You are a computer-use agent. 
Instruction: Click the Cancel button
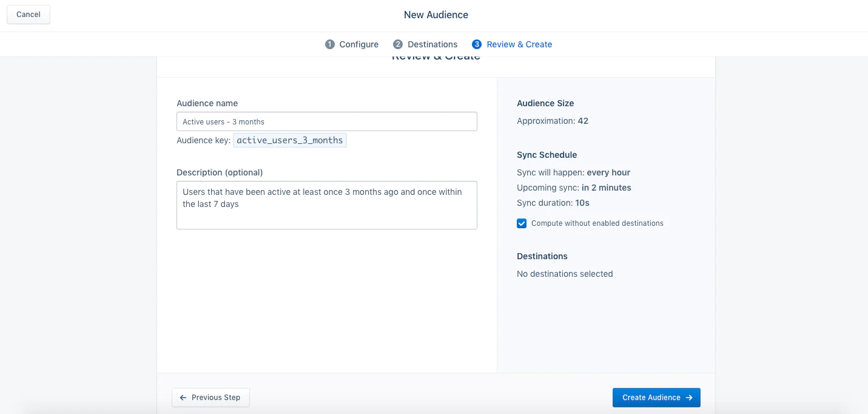pyautogui.click(x=29, y=15)
